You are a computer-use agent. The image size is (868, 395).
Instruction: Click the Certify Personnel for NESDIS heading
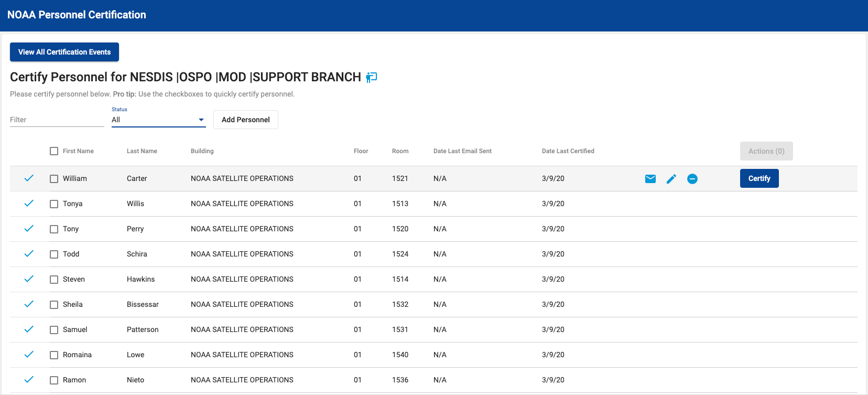tap(186, 77)
